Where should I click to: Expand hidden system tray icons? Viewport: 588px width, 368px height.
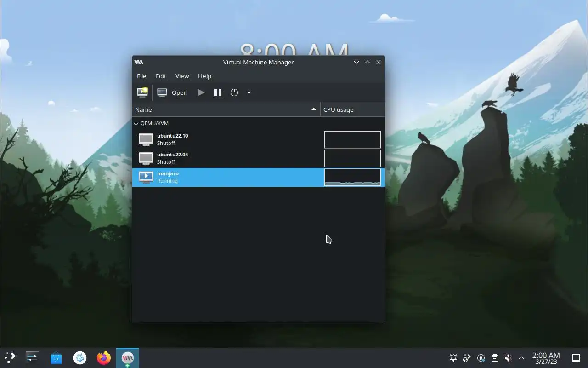pyautogui.click(x=521, y=357)
